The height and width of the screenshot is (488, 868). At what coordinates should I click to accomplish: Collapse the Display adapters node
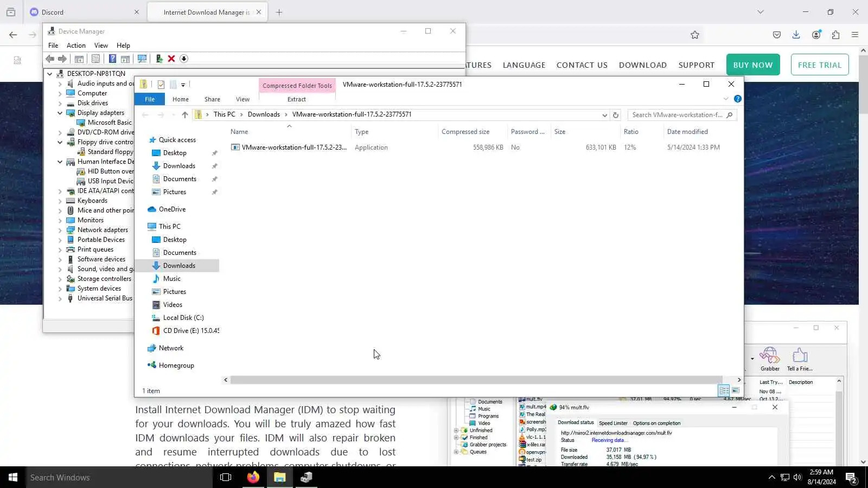60,113
